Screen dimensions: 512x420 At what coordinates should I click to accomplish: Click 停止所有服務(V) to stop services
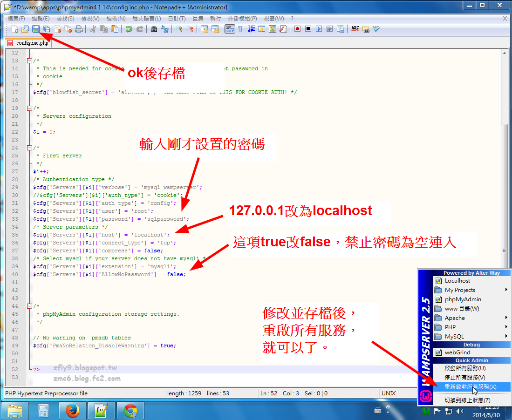pos(472,378)
